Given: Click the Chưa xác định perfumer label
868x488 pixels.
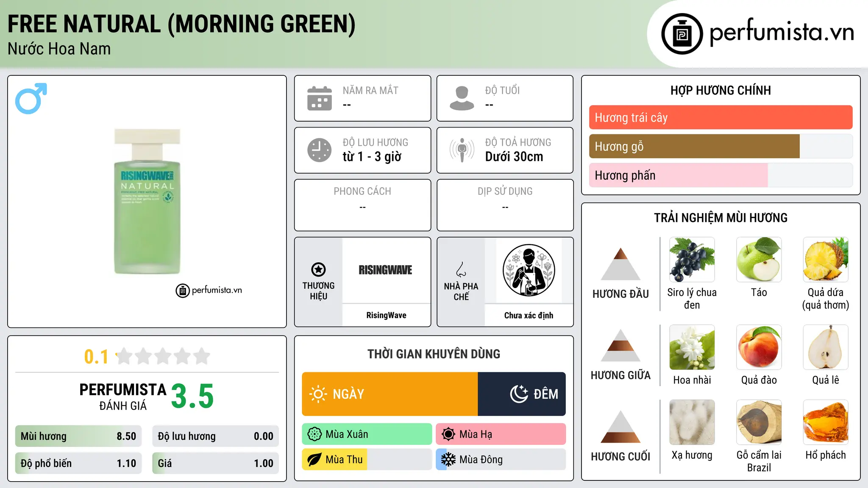Looking at the screenshot, I should click(x=529, y=315).
